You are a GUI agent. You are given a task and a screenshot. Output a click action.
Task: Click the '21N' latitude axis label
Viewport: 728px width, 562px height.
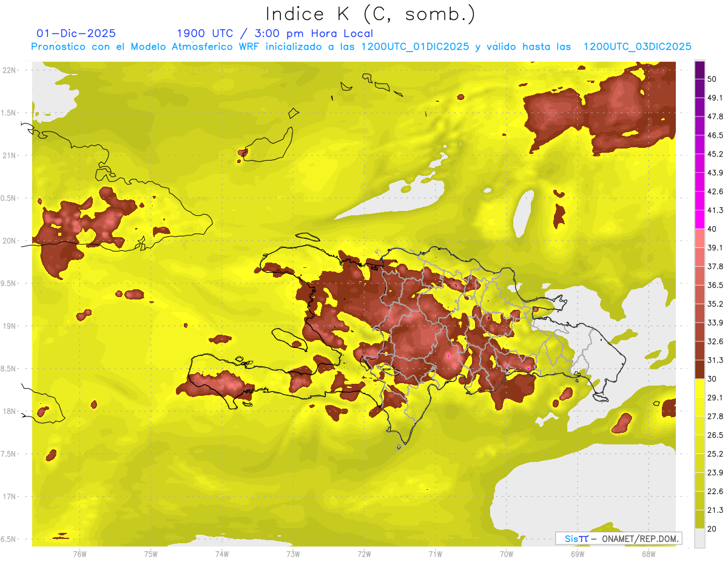(9, 155)
